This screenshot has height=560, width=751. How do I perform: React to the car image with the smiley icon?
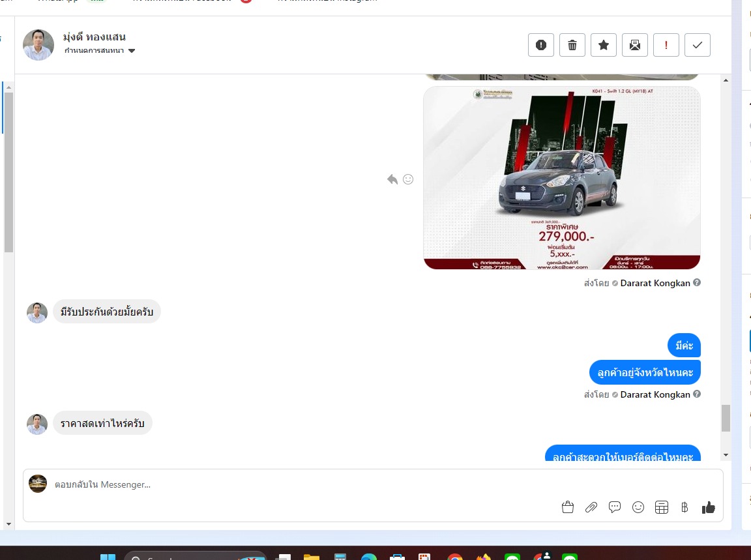[x=408, y=179]
